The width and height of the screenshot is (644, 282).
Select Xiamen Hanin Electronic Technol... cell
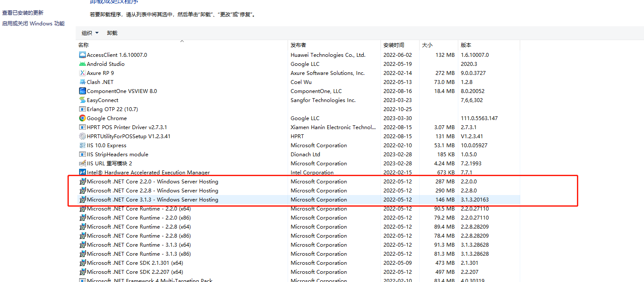(x=333, y=127)
